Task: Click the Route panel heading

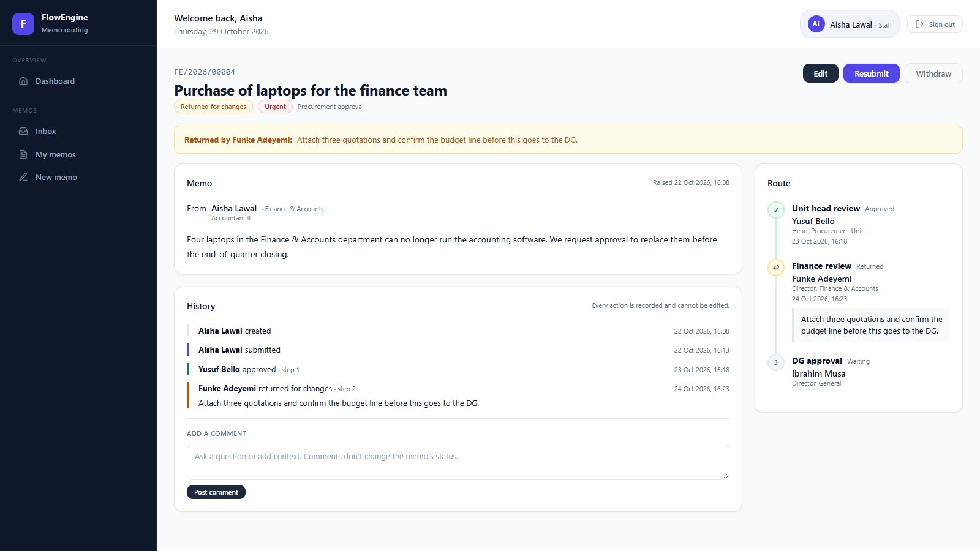Action: [778, 183]
